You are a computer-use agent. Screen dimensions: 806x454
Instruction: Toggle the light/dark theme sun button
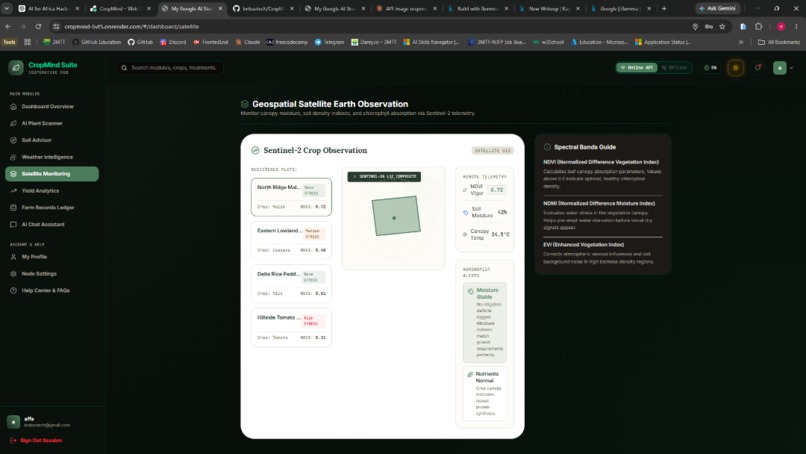736,67
